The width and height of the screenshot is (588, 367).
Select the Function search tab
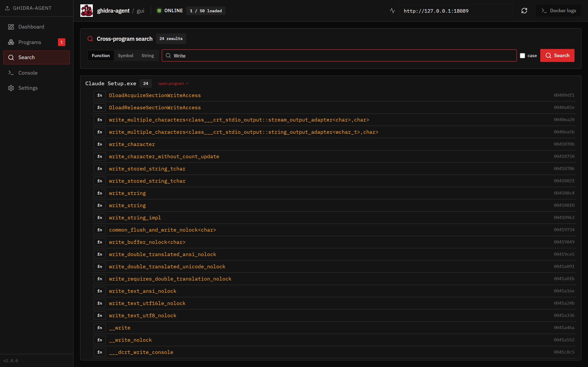(101, 56)
